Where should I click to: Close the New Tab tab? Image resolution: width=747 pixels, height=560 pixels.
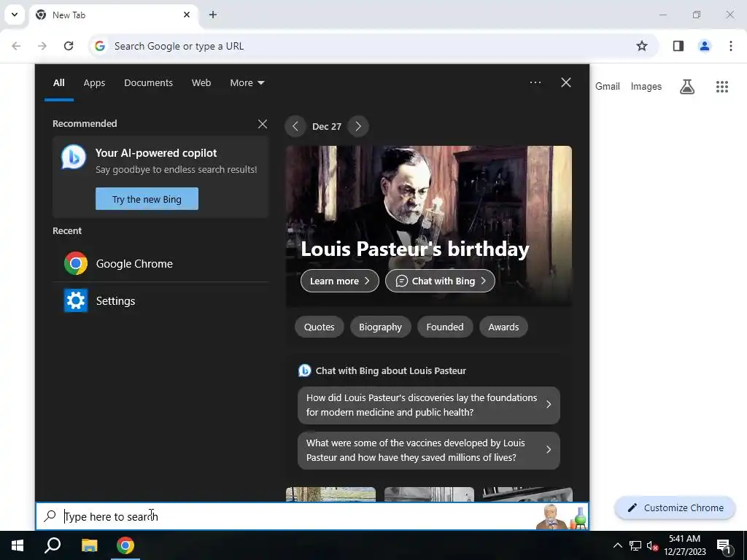pos(187,15)
